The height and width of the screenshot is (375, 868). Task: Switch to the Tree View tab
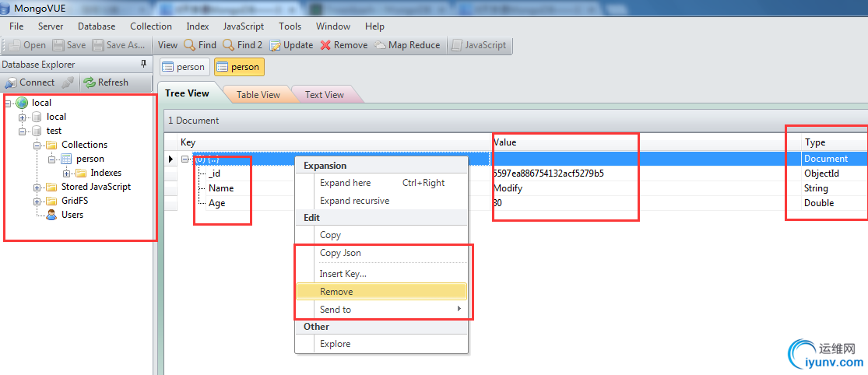[x=187, y=93]
